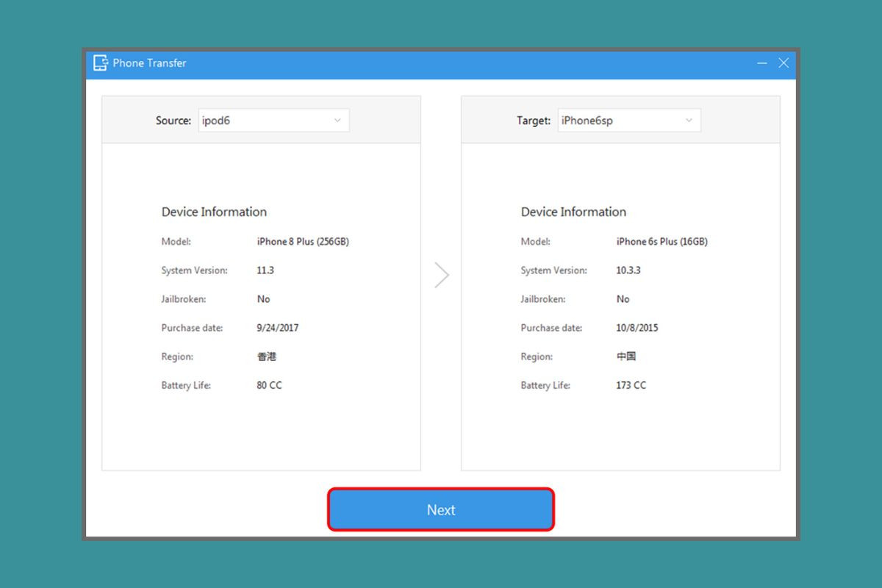Click system version '11.3'

pyautogui.click(x=265, y=270)
